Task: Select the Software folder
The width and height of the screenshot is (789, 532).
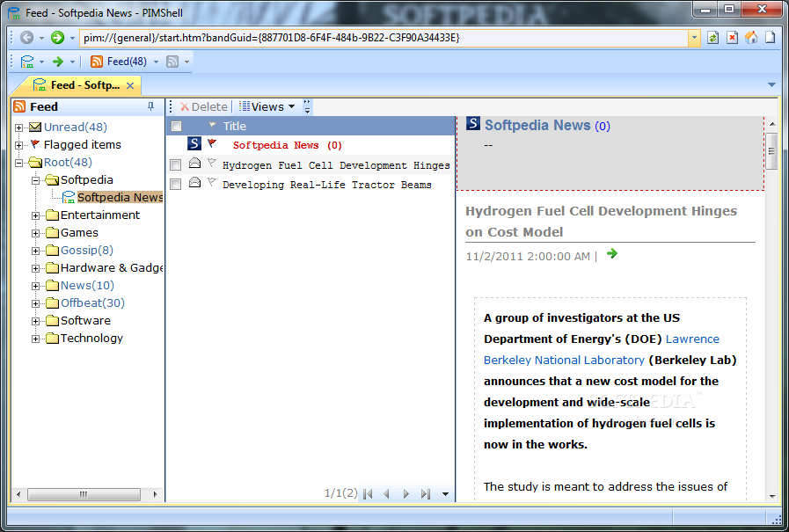Action: 85,320
